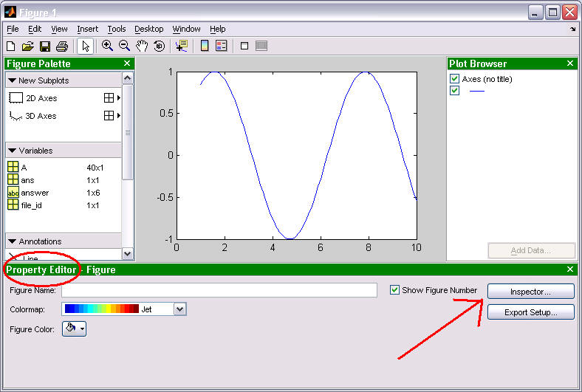Toggle the Axes (no title) visibility checkbox
The height and width of the screenshot is (392, 582).
pyautogui.click(x=454, y=79)
